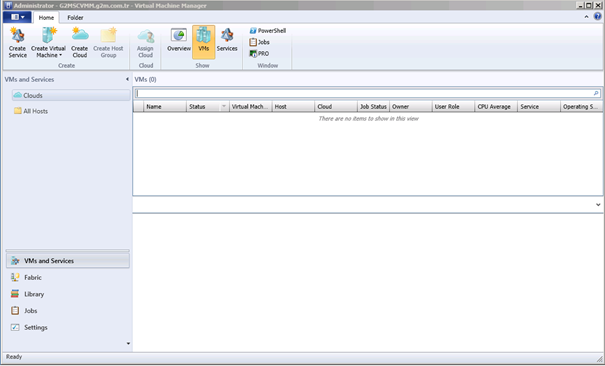605x366 pixels.
Task: Show the Services view
Action: 227,39
